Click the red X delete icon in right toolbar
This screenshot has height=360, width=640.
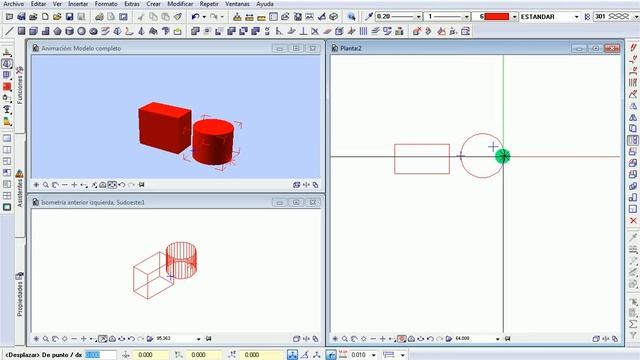pyautogui.click(x=633, y=221)
